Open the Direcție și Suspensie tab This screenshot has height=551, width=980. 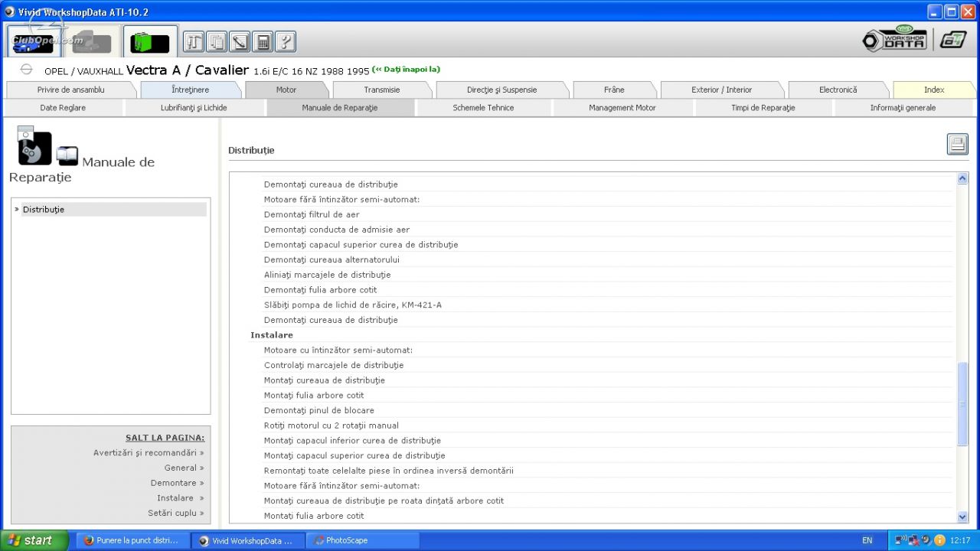pos(501,90)
